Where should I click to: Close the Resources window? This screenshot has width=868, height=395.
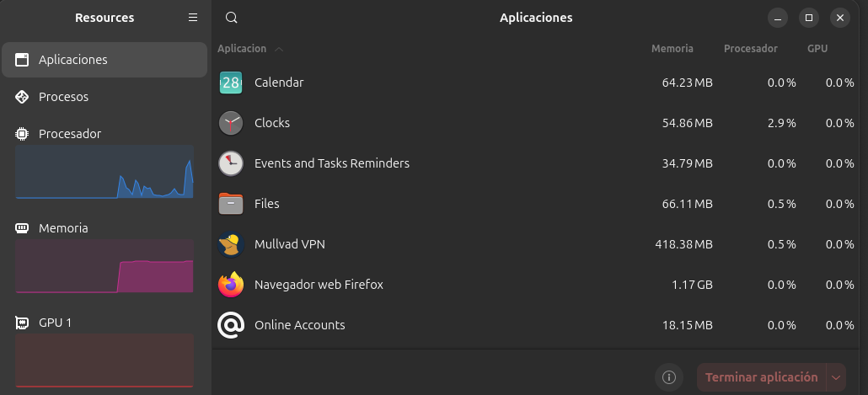click(x=839, y=18)
